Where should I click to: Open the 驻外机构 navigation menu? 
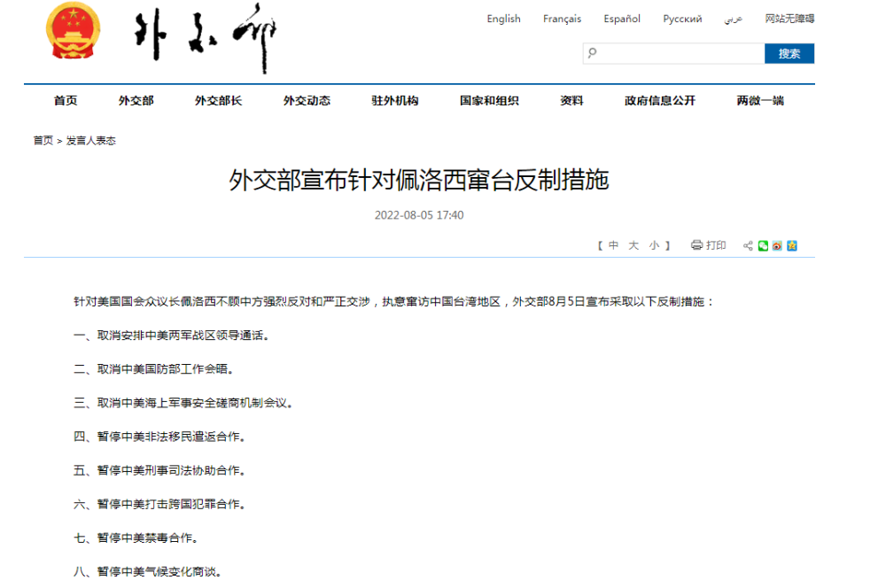(x=394, y=101)
